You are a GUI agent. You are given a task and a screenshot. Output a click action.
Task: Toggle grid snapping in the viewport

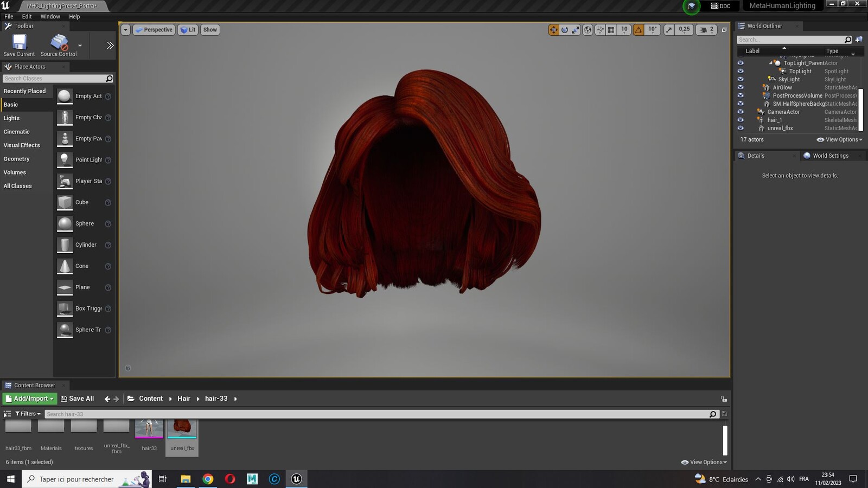coord(611,30)
